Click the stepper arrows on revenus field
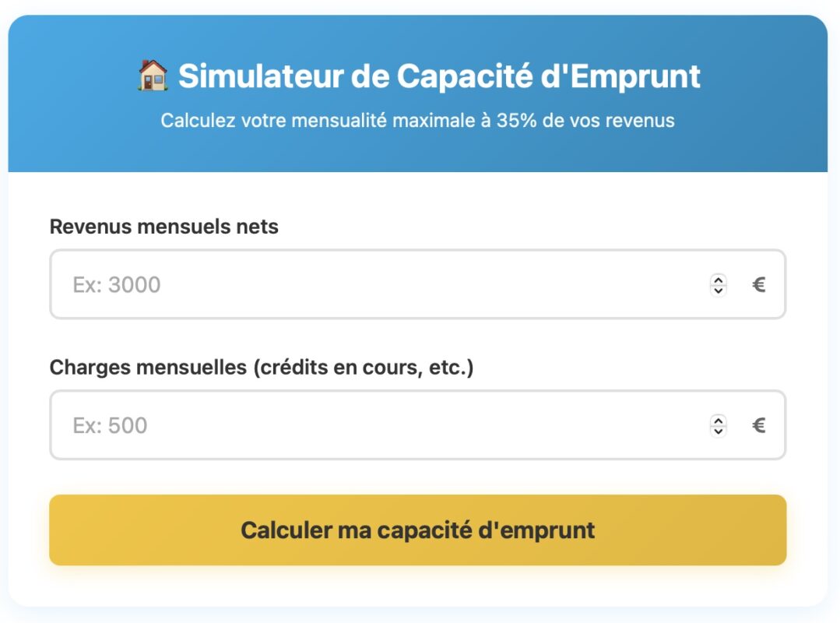 click(x=717, y=284)
